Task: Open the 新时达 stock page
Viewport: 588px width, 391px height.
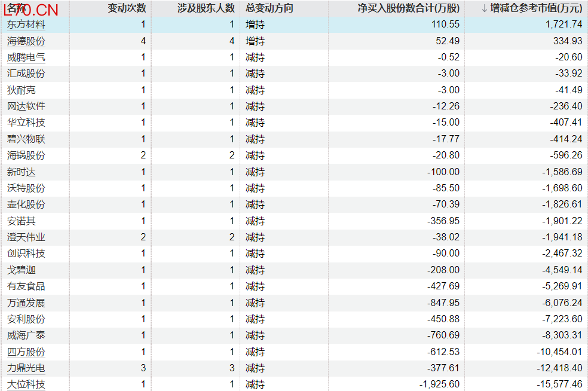Action: click(x=21, y=172)
